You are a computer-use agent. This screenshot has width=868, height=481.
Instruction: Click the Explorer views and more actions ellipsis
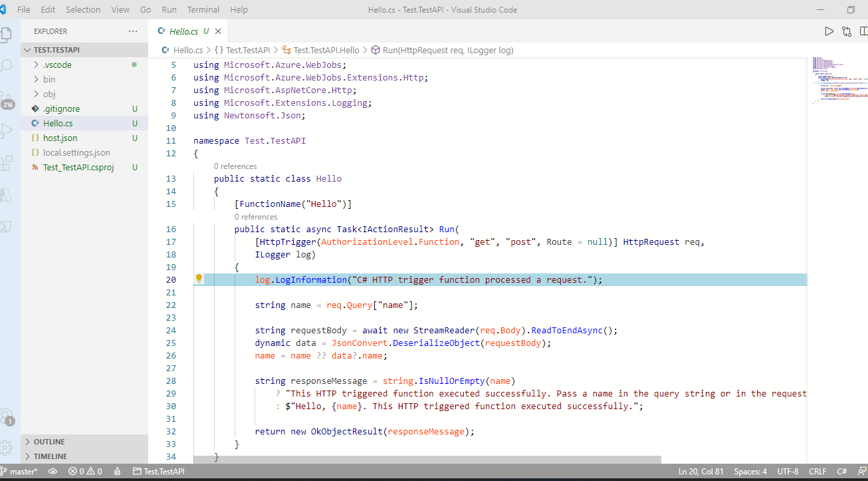(x=133, y=31)
